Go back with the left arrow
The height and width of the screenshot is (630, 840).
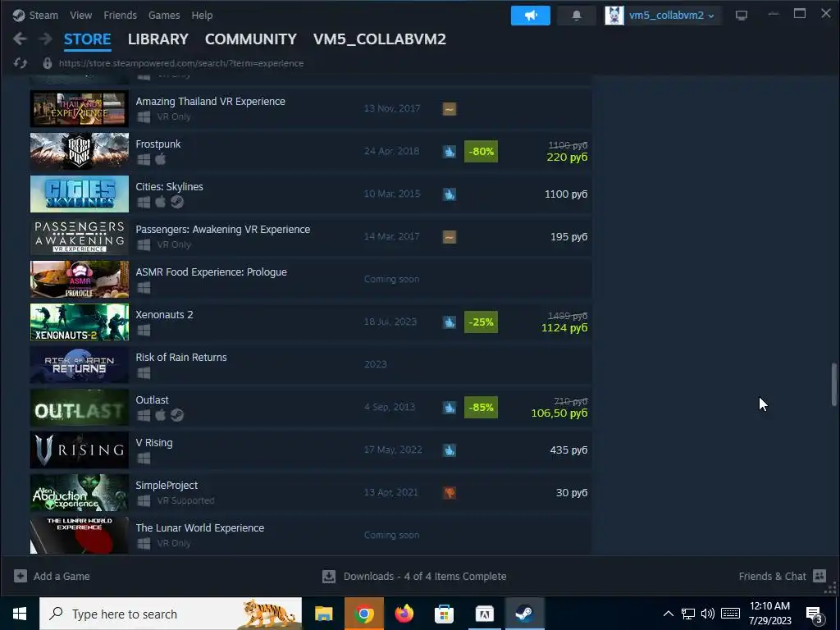pos(20,39)
